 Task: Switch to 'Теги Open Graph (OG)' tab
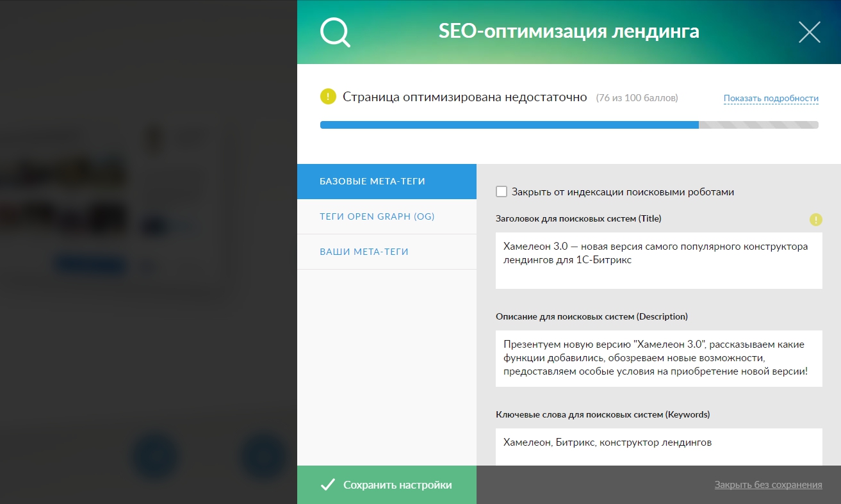coord(386,216)
